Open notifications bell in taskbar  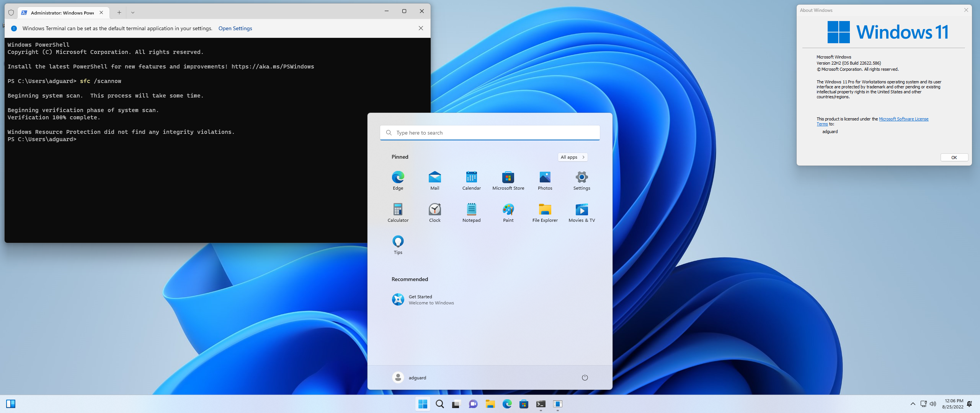click(x=969, y=404)
